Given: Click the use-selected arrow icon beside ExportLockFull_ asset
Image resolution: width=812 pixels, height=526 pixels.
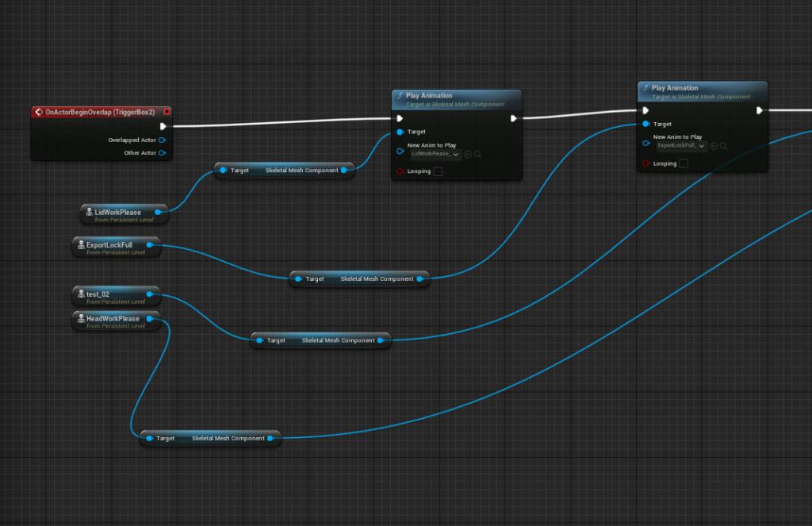Looking at the screenshot, I should 714,146.
